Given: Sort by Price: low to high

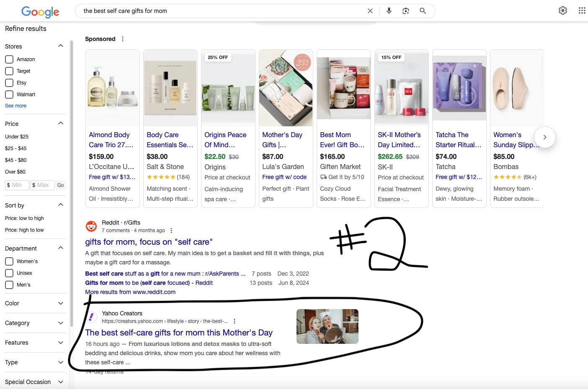Looking at the screenshot, I should 24,218.
